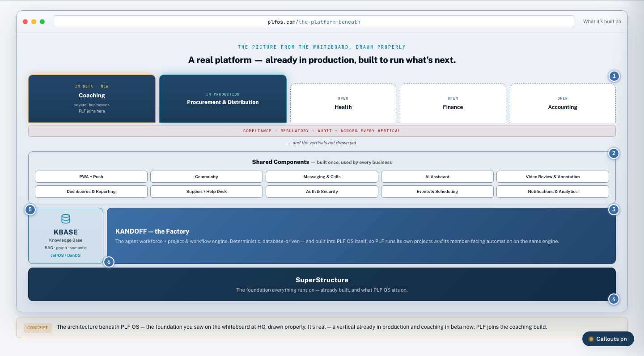Click the plfos.com address bar

[x=314, y=21]
